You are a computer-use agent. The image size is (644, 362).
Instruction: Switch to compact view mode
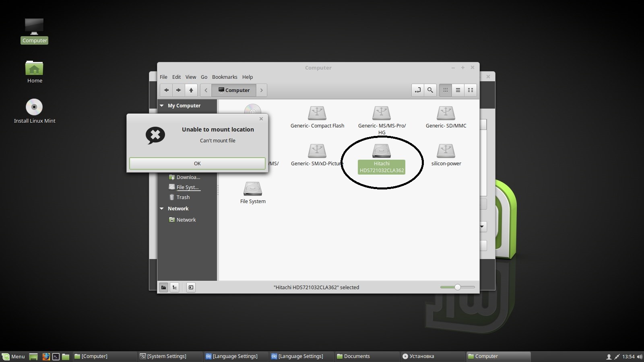470,90
